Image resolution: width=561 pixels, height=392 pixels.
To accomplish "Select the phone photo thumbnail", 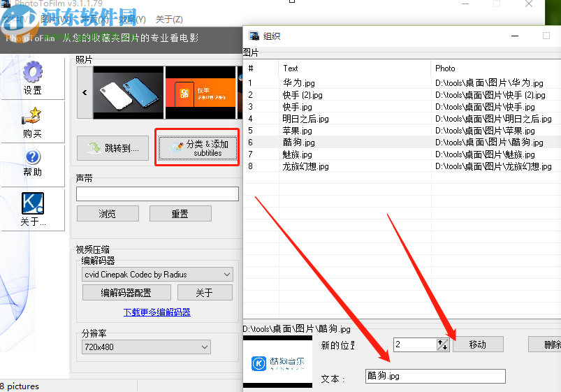I will click(128, 92).
